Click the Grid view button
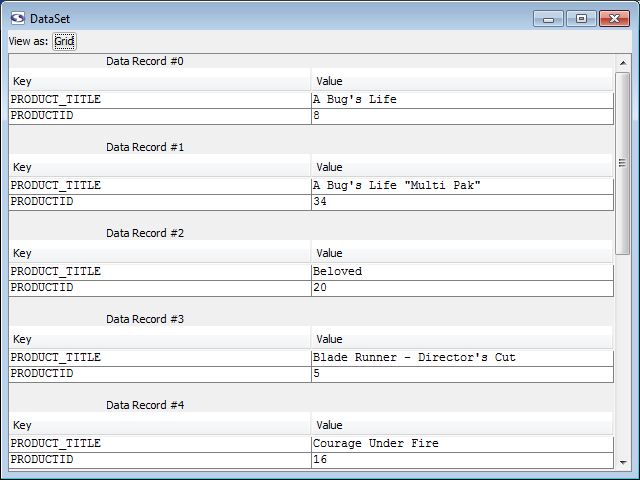 64,41
